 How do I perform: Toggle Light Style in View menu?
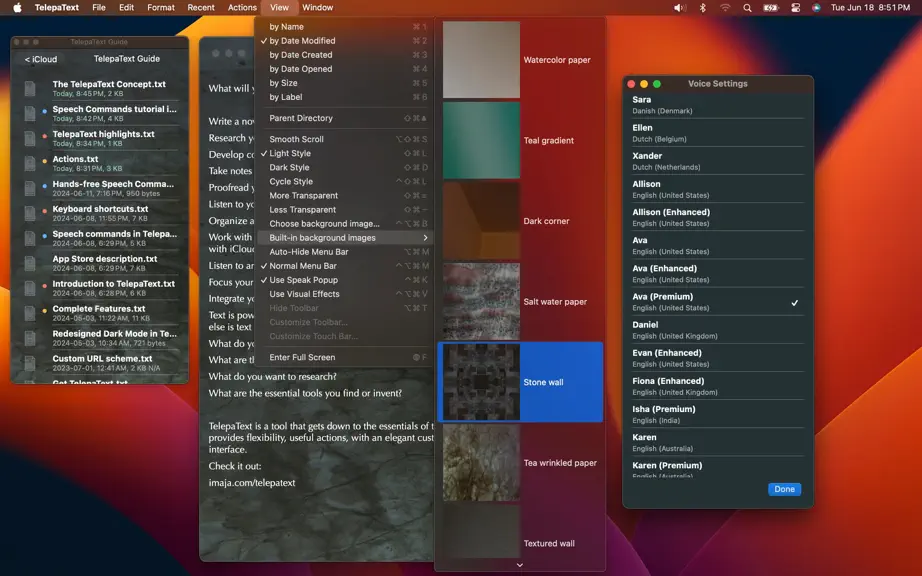coord(344,153)
